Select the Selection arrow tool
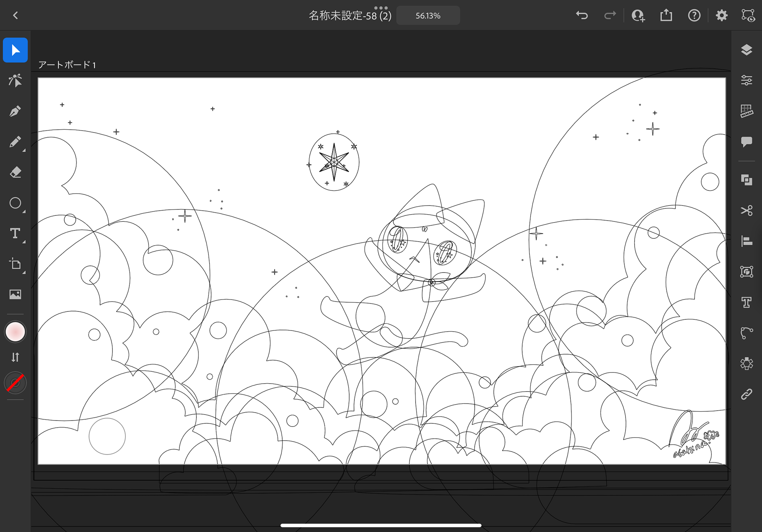This screenshot has height=532, width=762. (x=15, y=50)
